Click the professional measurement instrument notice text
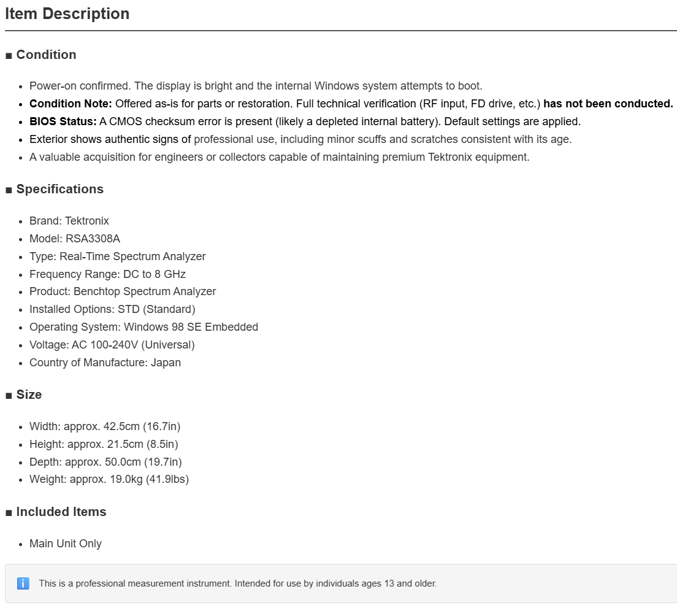This screenshot has height=616, width=677. (x=238, y=583)
